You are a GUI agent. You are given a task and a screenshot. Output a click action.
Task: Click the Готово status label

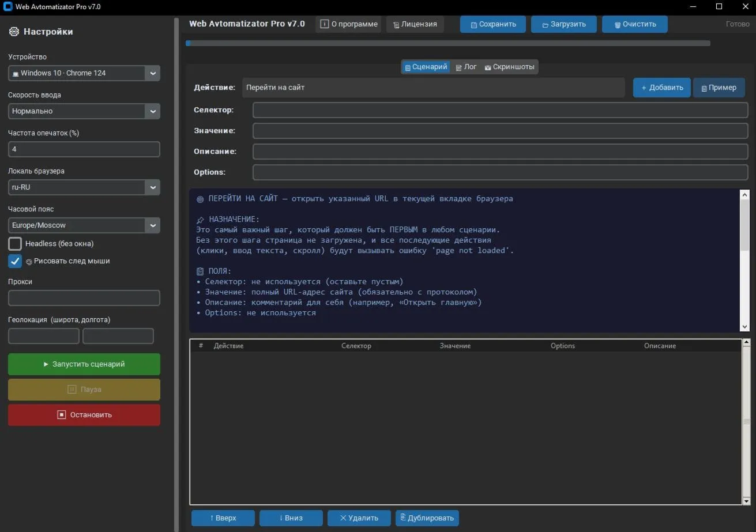click(x=738, y=24)
